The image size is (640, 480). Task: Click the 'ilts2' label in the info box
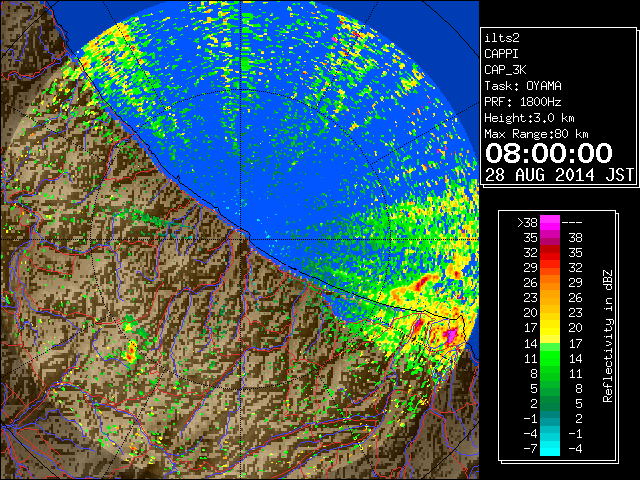point(502,38)
